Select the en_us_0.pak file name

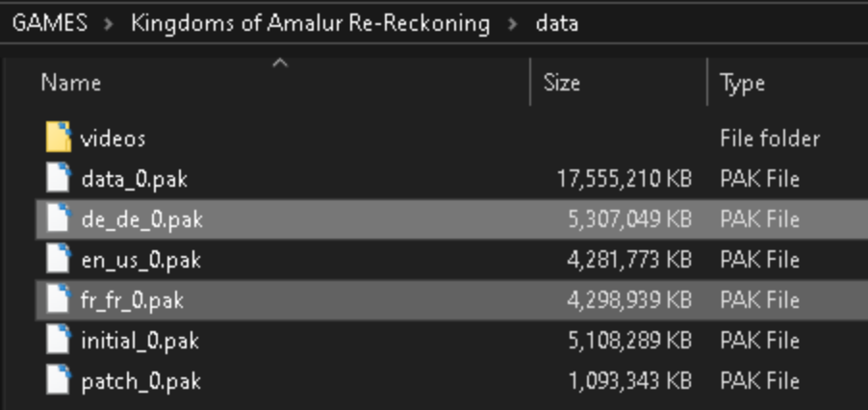[141, 260]
